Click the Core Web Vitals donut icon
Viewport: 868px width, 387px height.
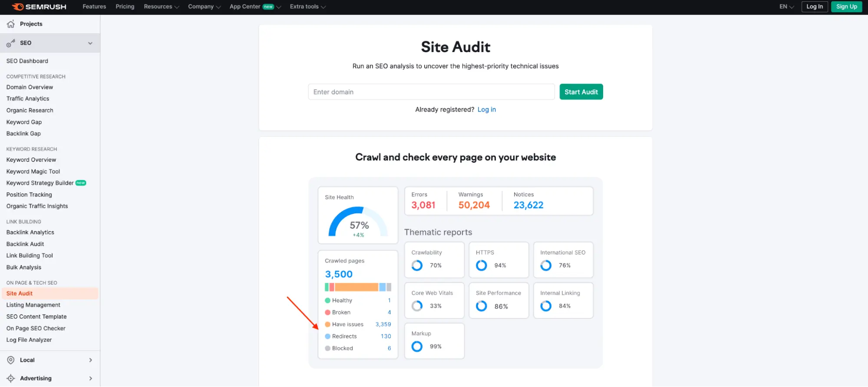(x=417, y=306)
